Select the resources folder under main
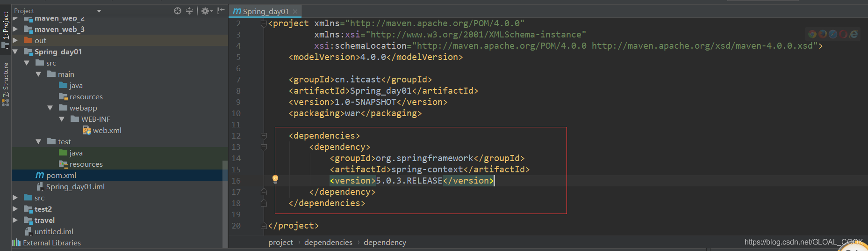This screenshot has width=868, height=251. click(x=81, y=96)
